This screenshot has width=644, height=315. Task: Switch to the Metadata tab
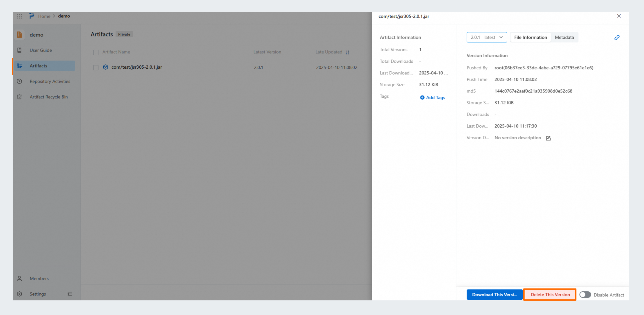coord(564,37)
